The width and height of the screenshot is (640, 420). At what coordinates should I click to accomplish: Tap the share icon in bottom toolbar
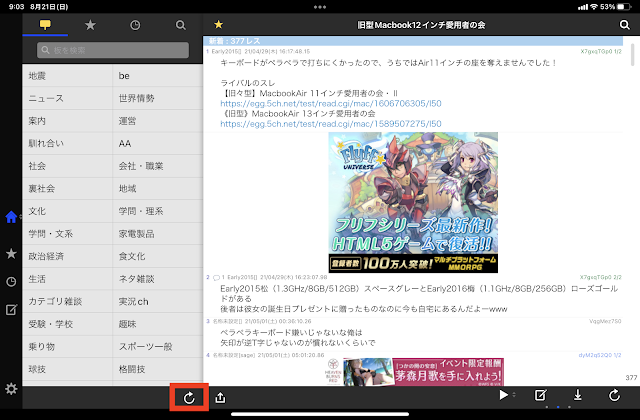(x=220, y=397)
